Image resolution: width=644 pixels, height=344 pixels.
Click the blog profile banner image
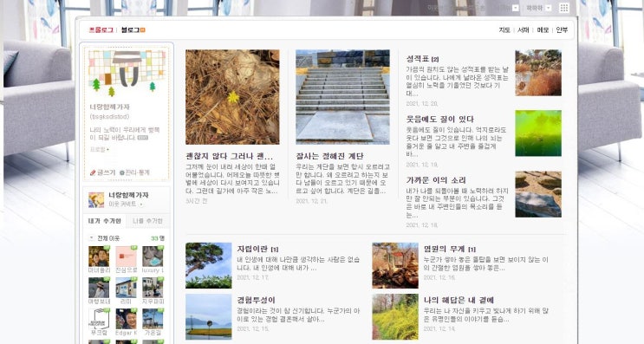coord(127,73)
